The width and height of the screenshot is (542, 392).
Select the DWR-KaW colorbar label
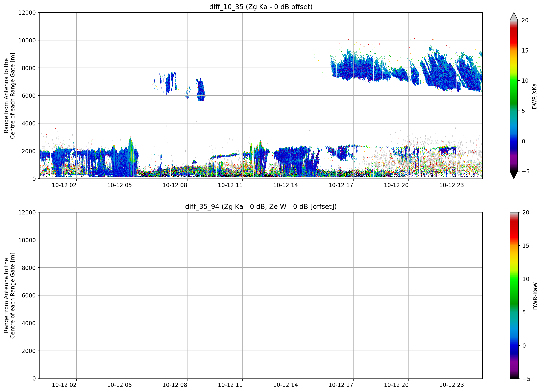coord(535,296)
